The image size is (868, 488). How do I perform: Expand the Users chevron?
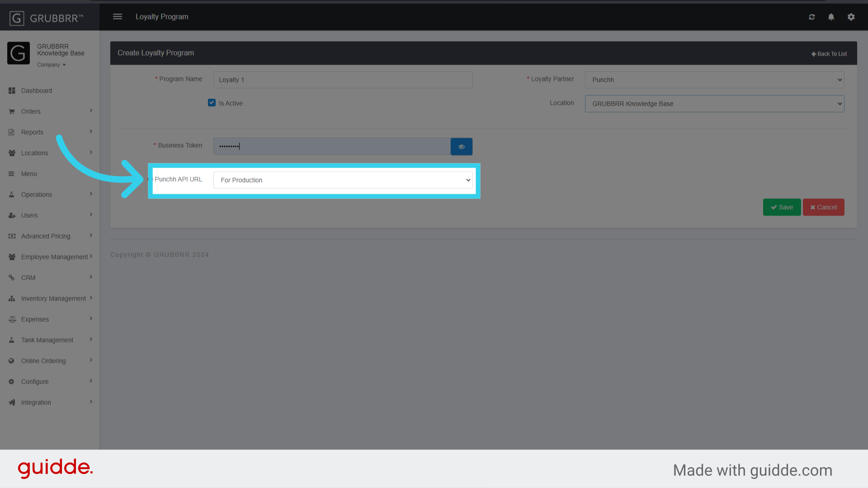(91, 215)
